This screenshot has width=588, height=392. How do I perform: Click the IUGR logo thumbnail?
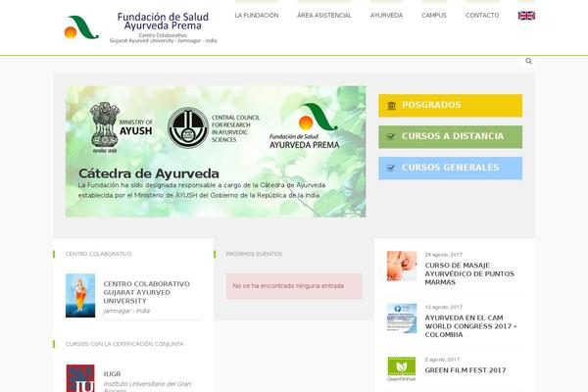tap(80, 378)
